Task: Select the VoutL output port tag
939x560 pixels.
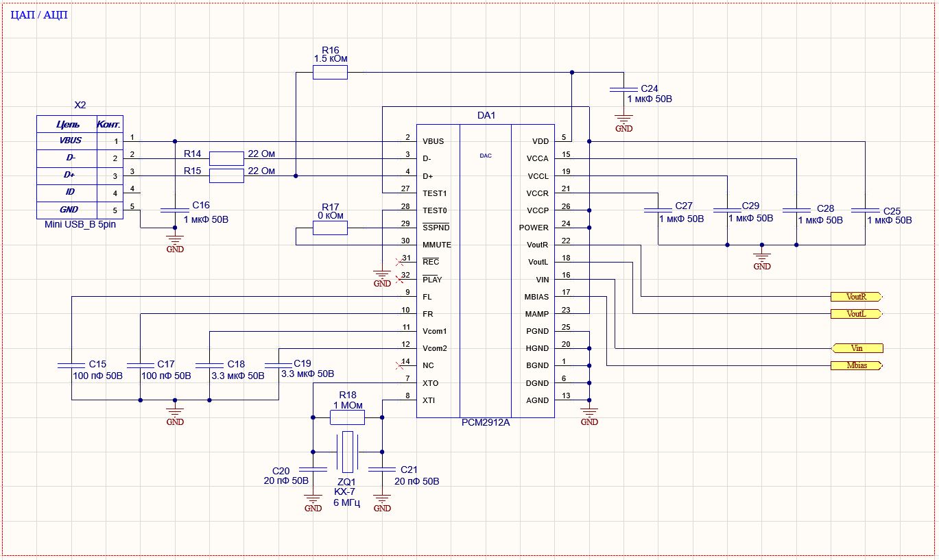Action: click(857, 314)
